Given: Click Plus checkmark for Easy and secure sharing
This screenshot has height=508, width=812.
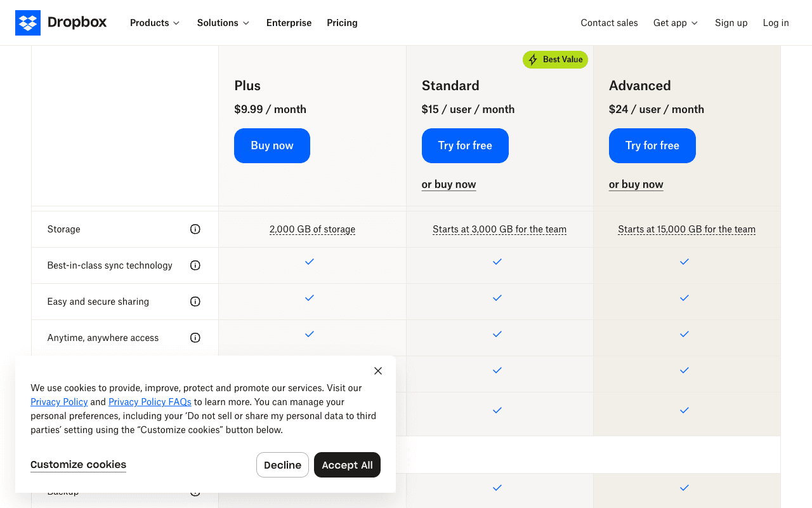Looking at the screenshot, I should pos(310,298).
